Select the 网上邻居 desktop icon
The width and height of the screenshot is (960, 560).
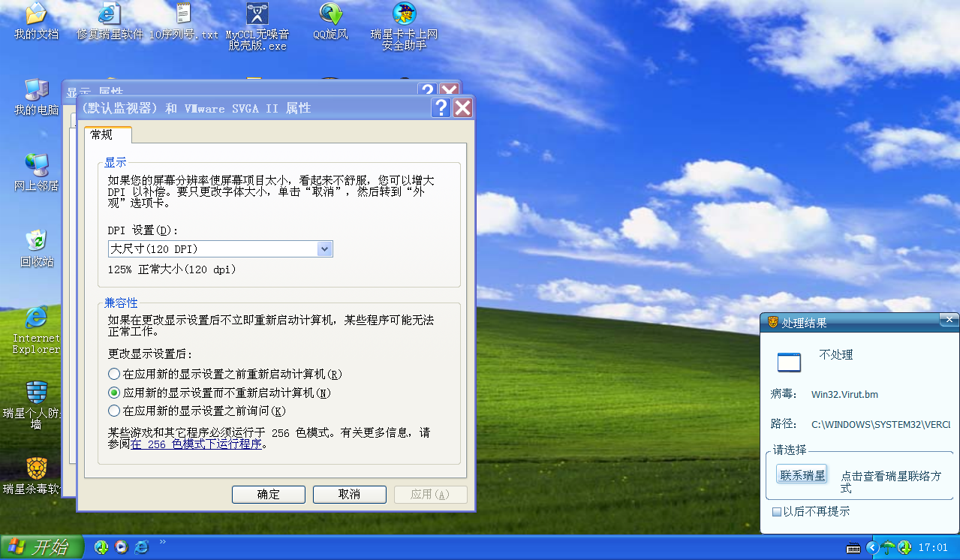[36, 173]
